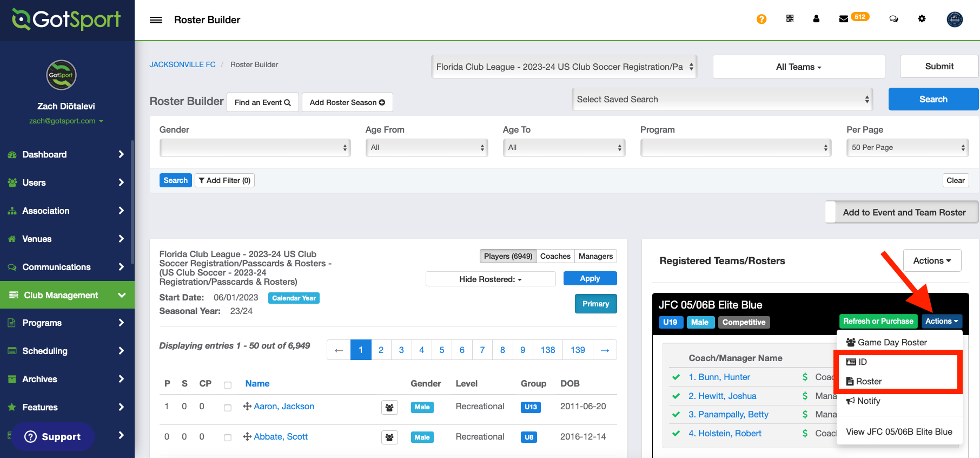The height and width of the screenshot is (458, 980).
Task: Click the user profile silhouette icon
Action: [816, 19]
